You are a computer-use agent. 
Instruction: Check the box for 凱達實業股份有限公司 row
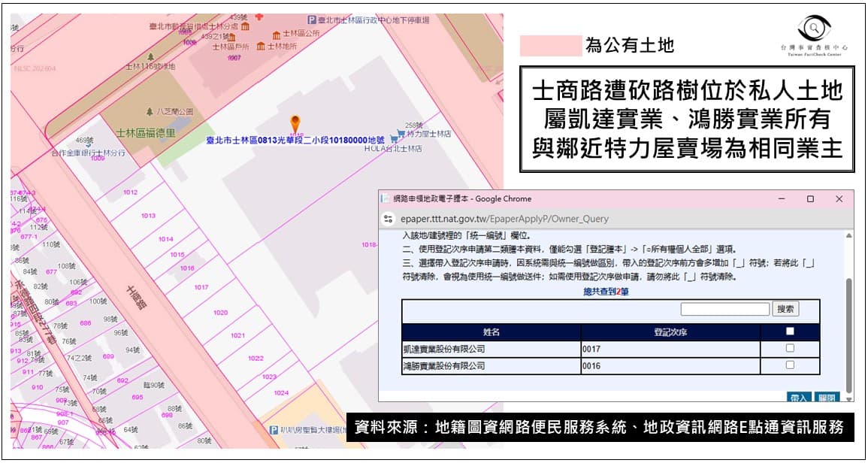[790, 348]
